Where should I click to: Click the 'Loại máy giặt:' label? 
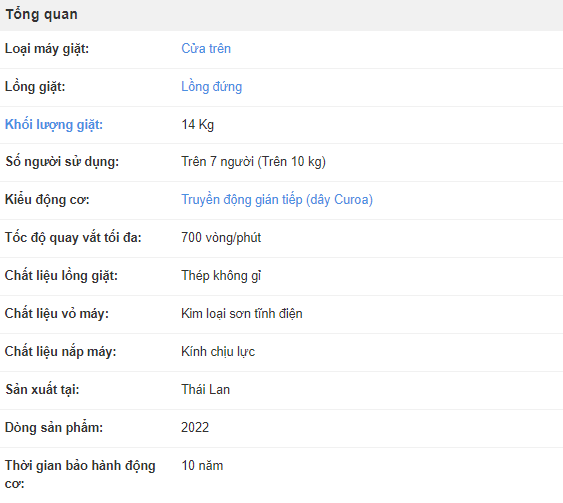tap(47, 49)
